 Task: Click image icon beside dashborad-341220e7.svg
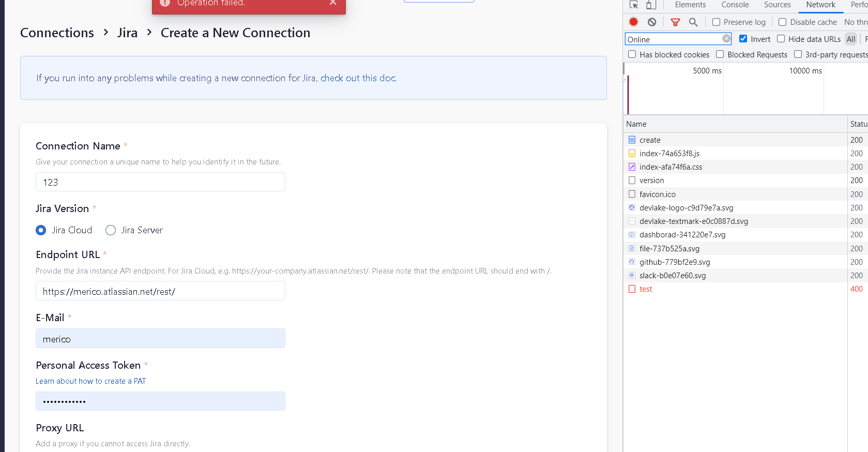pyautogui.click(x=632, y=235)
